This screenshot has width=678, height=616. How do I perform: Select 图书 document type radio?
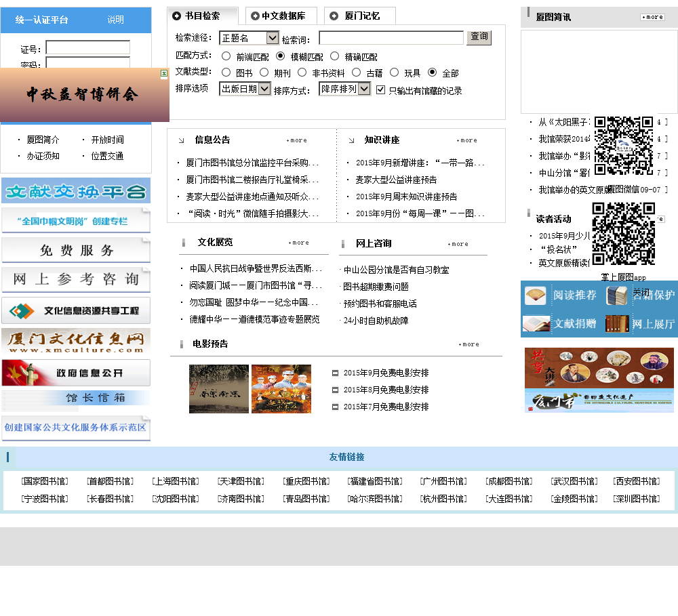coord(226,73)
